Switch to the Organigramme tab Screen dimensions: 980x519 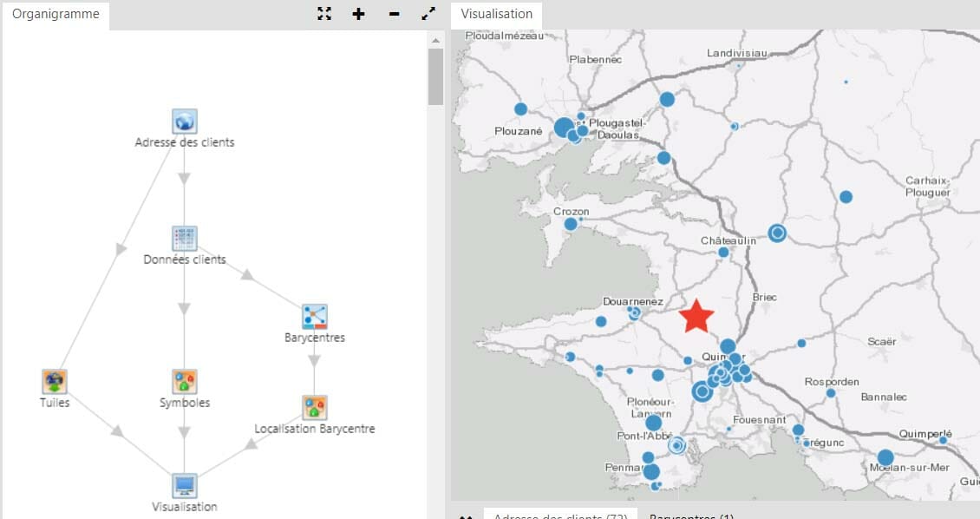point(56,14)
